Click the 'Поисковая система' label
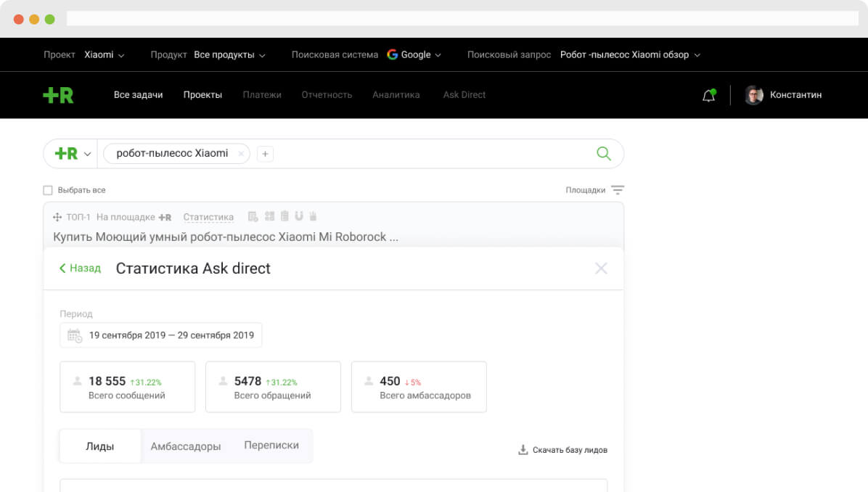The width and height of the screenshot is (868, 492). click(335, 55)
